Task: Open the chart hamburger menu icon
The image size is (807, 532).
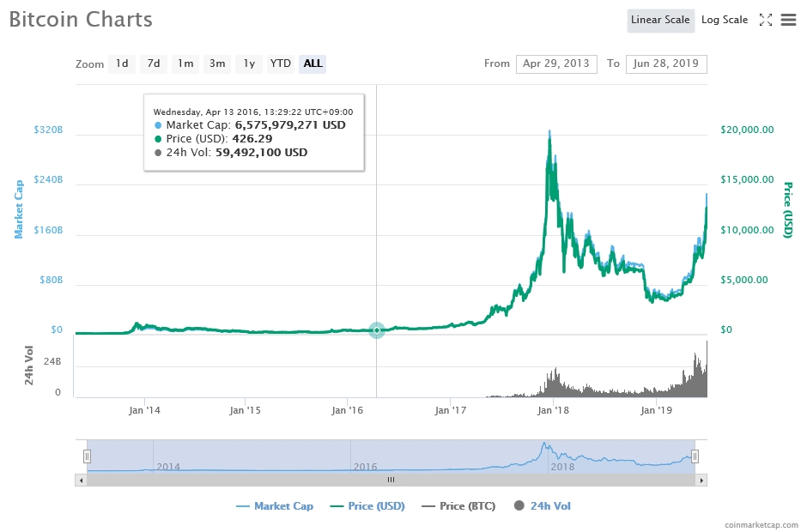Action: click(x=788, y=20)
